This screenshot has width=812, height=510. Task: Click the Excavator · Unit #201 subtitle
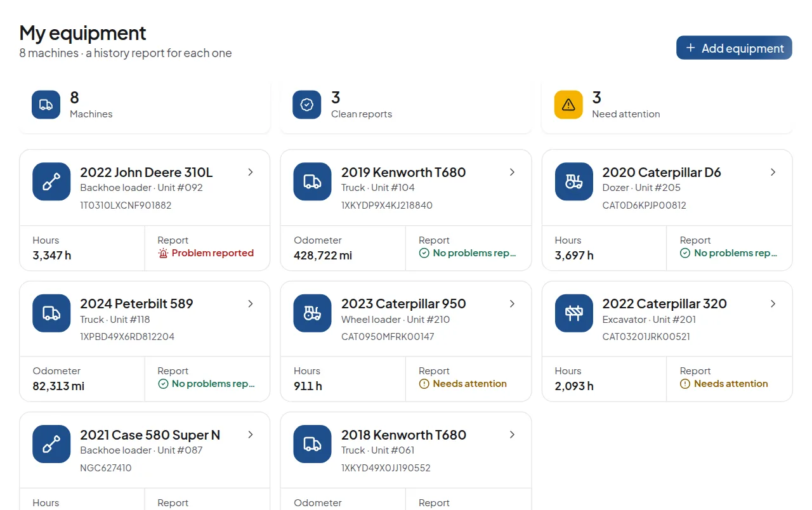(x=649, y=320)
